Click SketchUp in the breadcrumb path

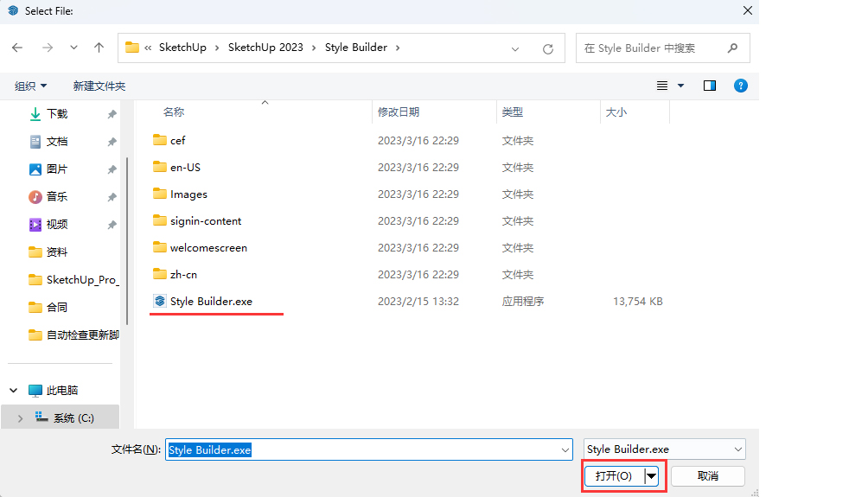[x=182, y=48]
